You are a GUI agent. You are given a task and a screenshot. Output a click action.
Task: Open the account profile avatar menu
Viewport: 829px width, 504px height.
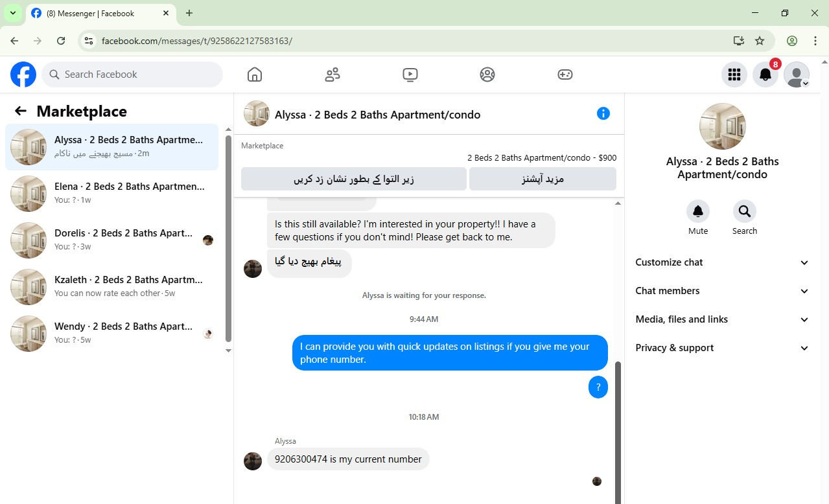tap(797, 74)
